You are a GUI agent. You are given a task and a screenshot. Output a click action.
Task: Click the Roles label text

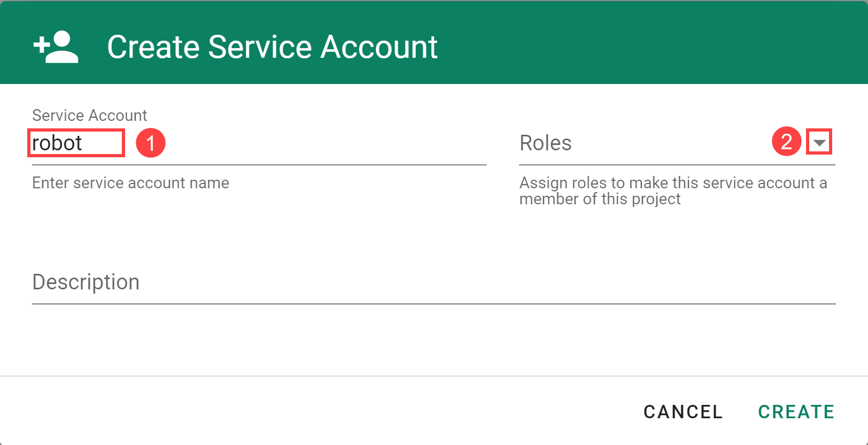(x=545, y=143)
